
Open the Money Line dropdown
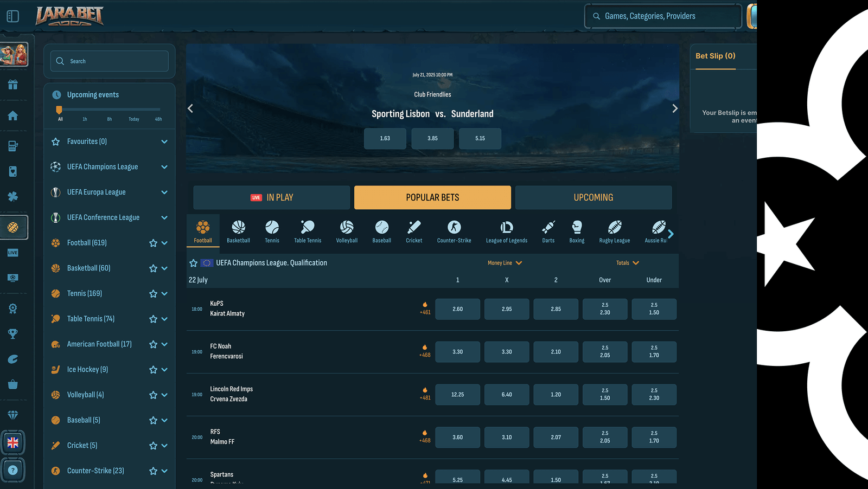tap(505, 263)
